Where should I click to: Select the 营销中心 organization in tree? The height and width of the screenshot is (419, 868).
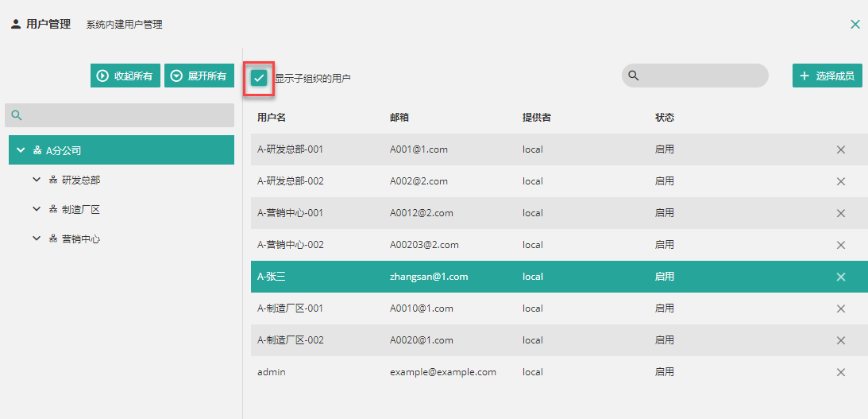point(81,239)
